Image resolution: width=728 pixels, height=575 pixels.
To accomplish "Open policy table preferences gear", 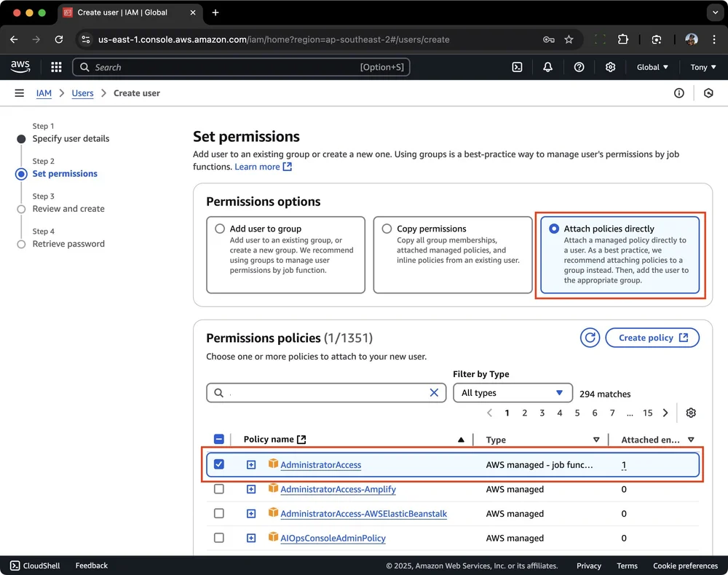I will point(691,413).
